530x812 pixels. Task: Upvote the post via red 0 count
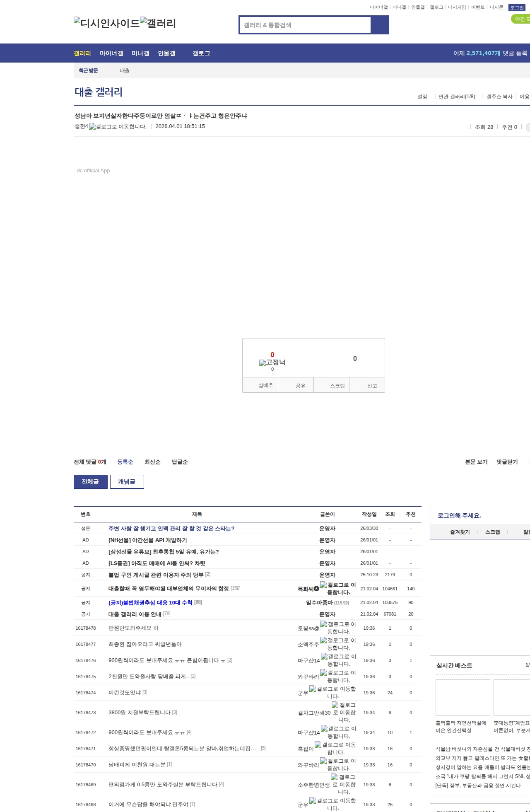pos(272,355)
